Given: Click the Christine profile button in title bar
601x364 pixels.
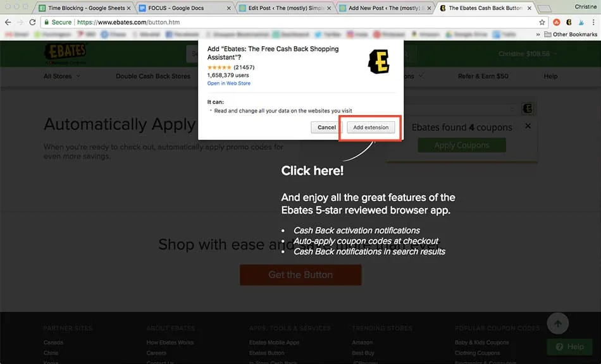Looking at the screenshot, I should click(585, 6).
